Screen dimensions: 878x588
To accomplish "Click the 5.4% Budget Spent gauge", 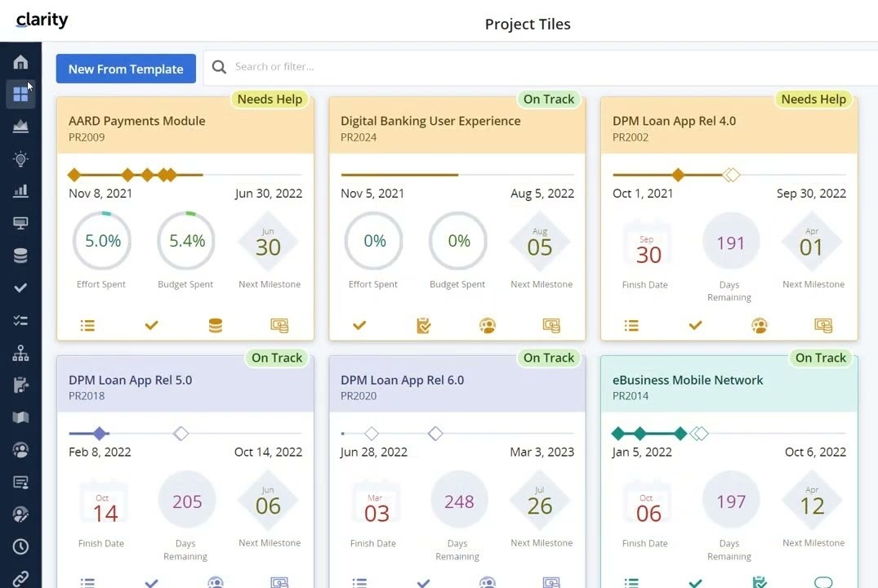I will tap(186, 241).
